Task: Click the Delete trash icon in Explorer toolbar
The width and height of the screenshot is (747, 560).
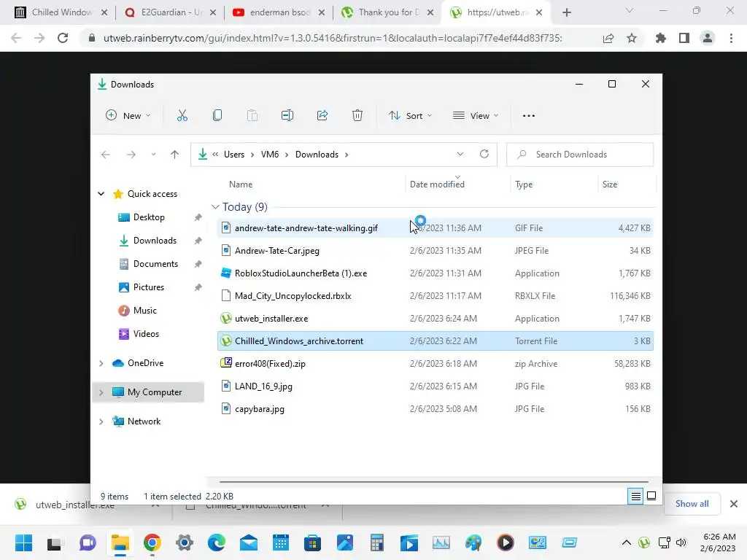Action: (x=357, y=115)
